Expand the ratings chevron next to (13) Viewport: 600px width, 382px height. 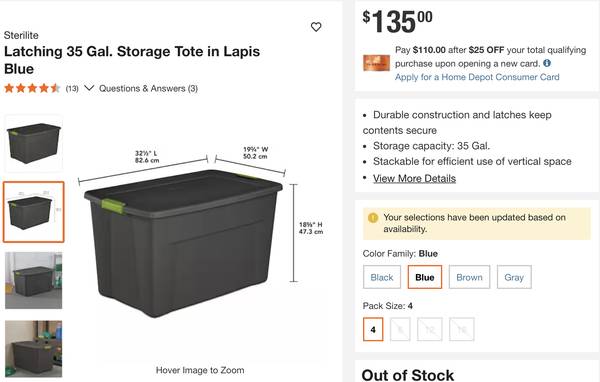89,88
